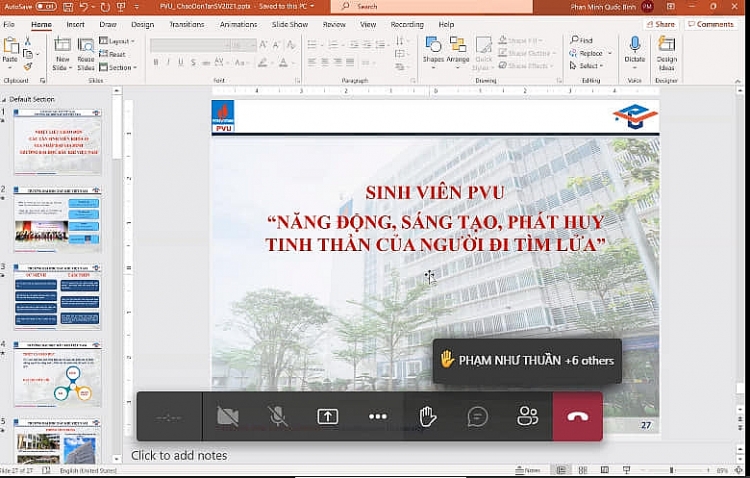The width and height of the screenshot is (750, 478).
Task: Undo the last action
Action: pyautogui.click(x=84, y=7)
